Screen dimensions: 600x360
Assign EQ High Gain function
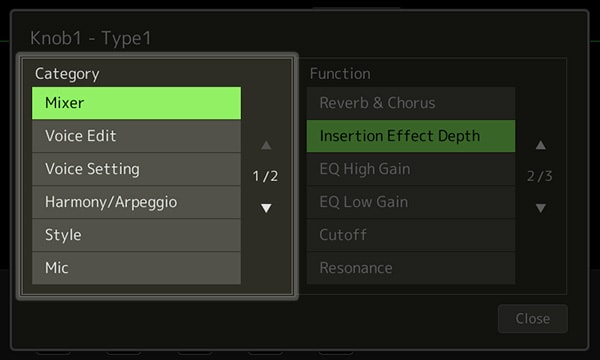pyautogui.click(x=411, y=169)
